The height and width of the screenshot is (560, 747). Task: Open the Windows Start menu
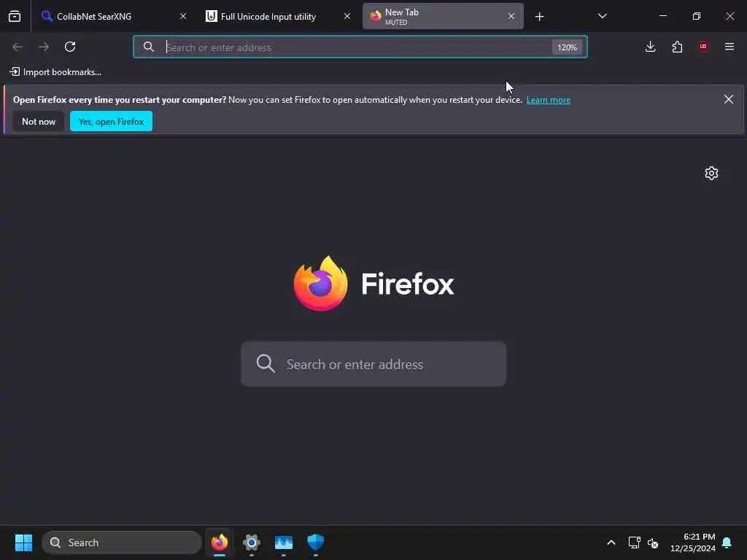pos(23,542)
